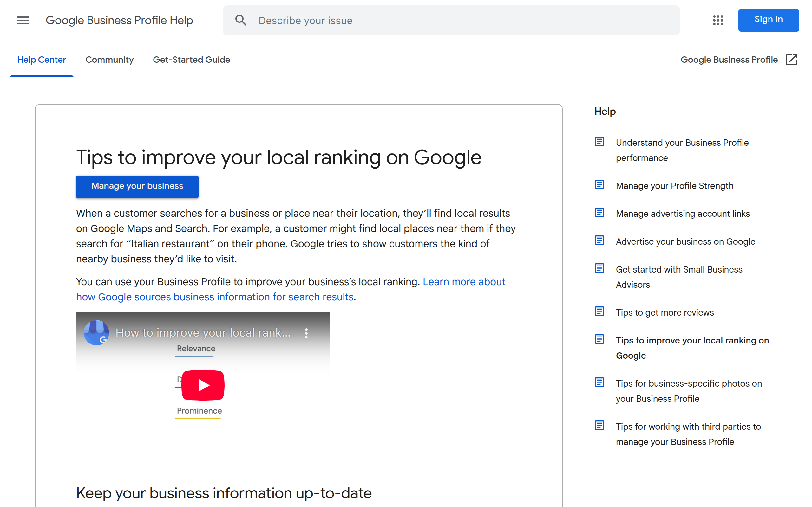This screenshot has height=507, width=812.
Task: Open the hamburger navigation menu
Action: (x=23, y=20)
